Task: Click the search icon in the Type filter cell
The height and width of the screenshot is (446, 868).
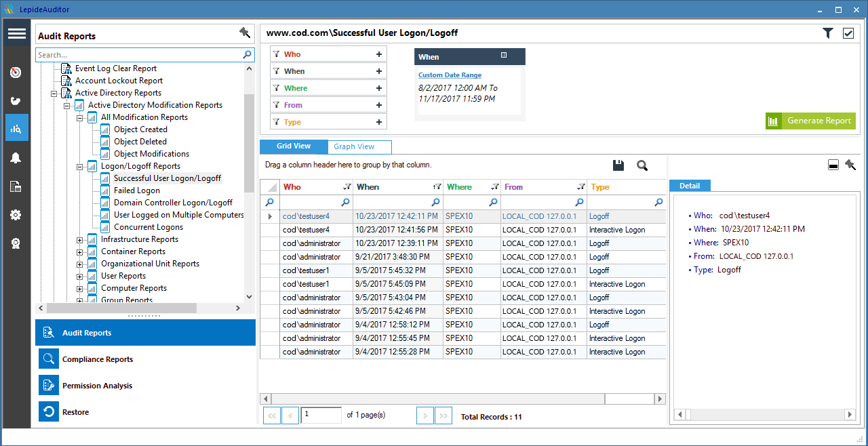Action: coord(658,202)
